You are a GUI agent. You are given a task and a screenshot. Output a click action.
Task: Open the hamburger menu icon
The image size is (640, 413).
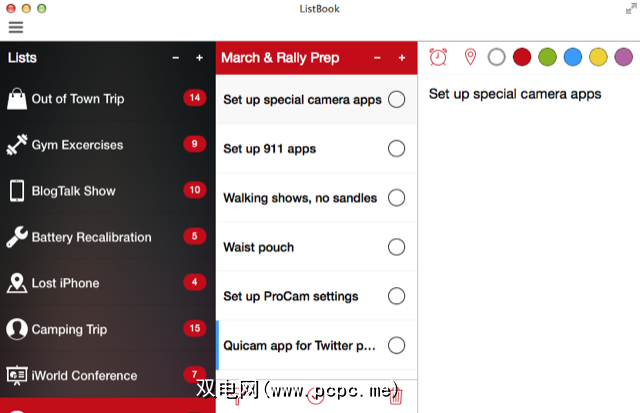click(x=16, y=27)
